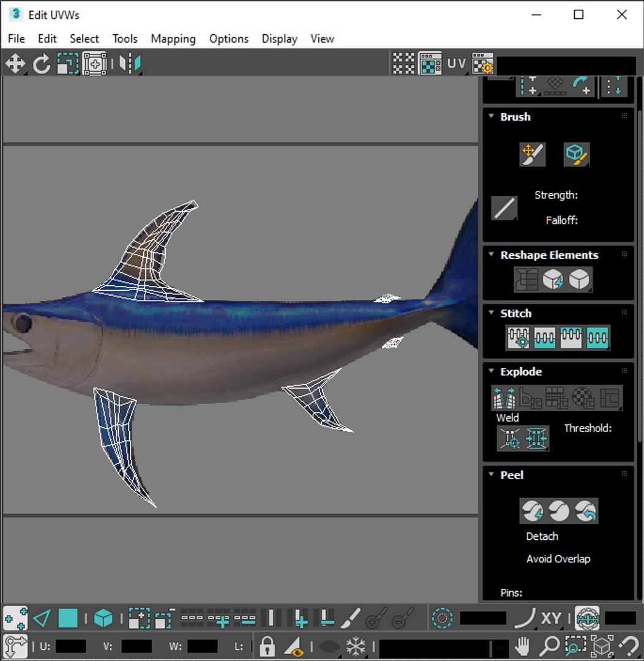Open the Options menu
The height and width of the screenshot is (661, 644).
tap(229, 39)
